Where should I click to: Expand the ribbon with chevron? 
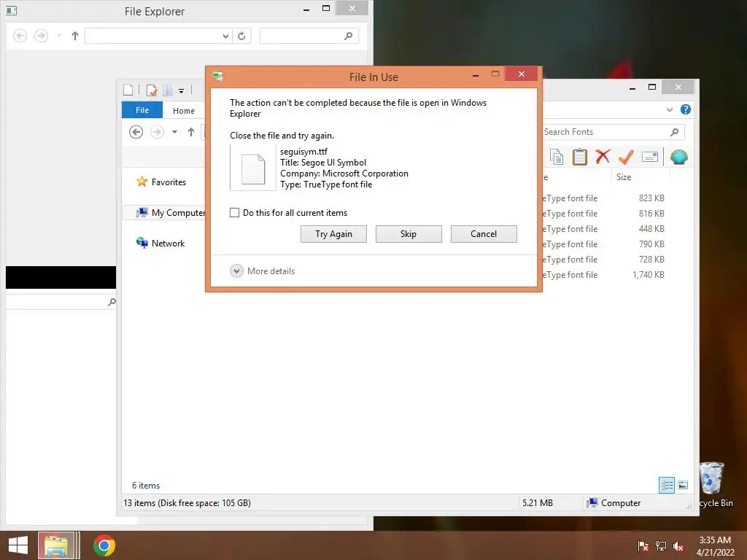(670, 109)
